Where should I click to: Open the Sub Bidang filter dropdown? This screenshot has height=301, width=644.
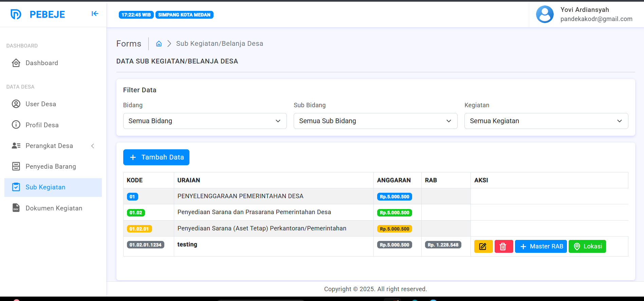[x=375, y=121]
